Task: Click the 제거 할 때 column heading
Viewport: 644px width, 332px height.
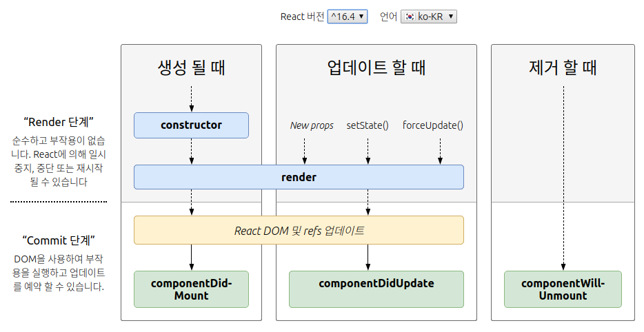Action: pos(563,68)
